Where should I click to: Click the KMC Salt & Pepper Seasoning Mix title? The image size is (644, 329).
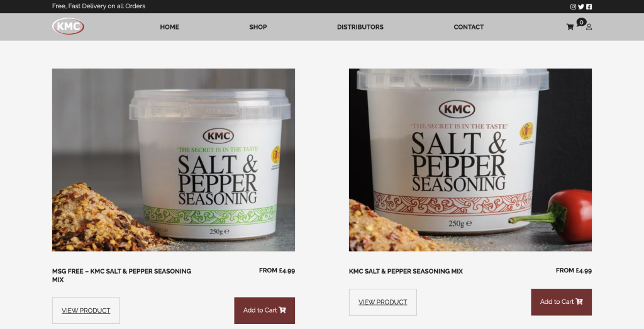pos(406,271)
